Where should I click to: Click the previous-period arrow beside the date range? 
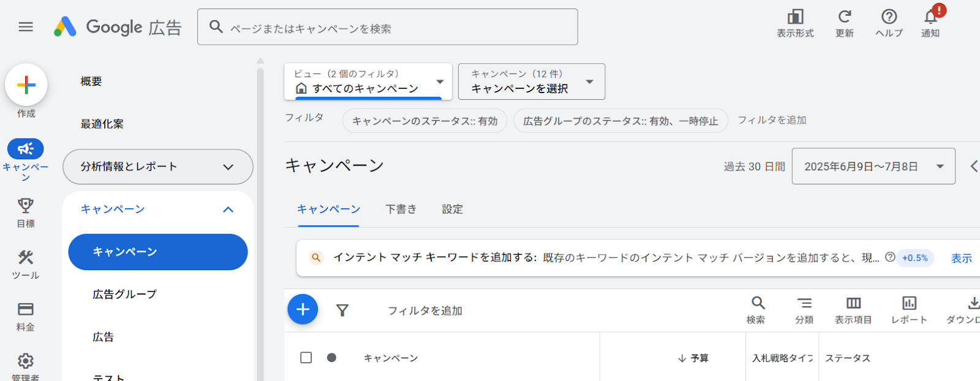973,166
